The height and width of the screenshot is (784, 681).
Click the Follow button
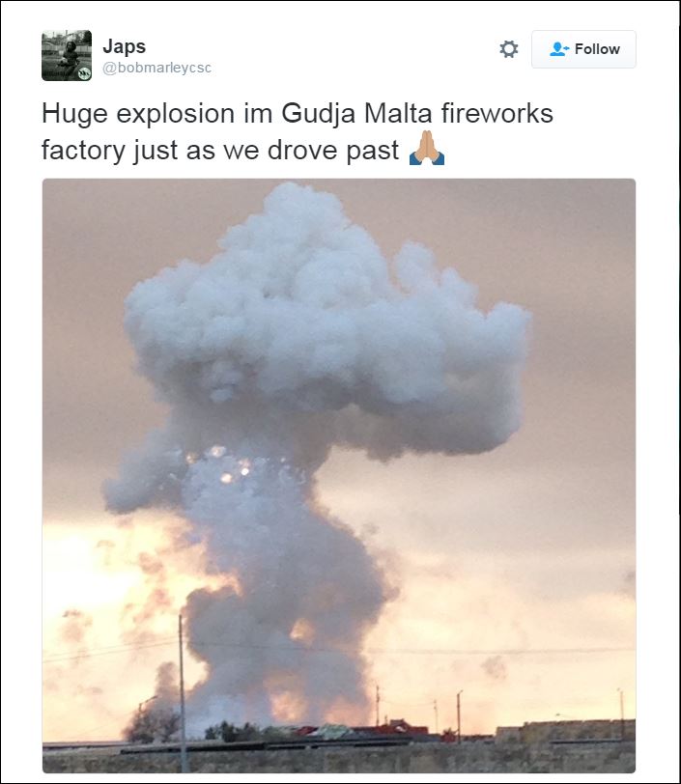pos(583,49)
